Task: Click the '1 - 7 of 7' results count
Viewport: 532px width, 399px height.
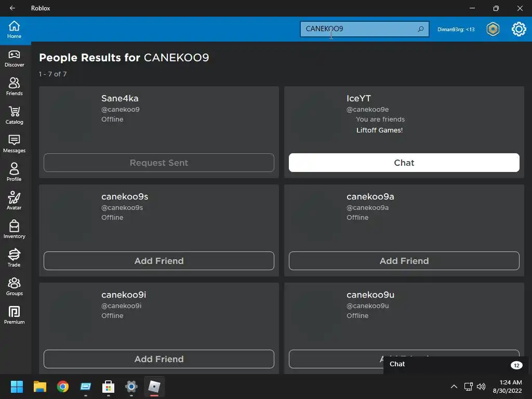Action: click(52, 74)
